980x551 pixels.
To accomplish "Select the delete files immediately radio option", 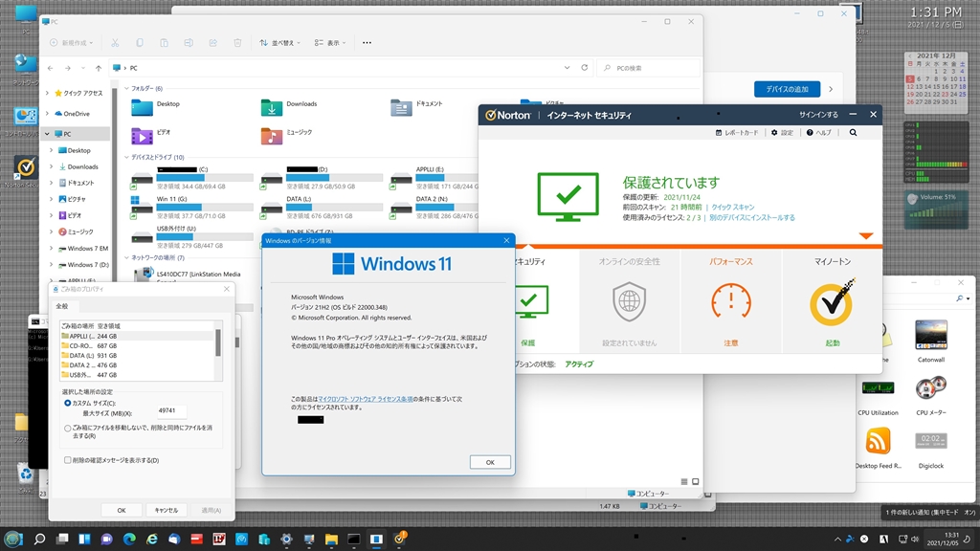I will click(x=68, y=428).
